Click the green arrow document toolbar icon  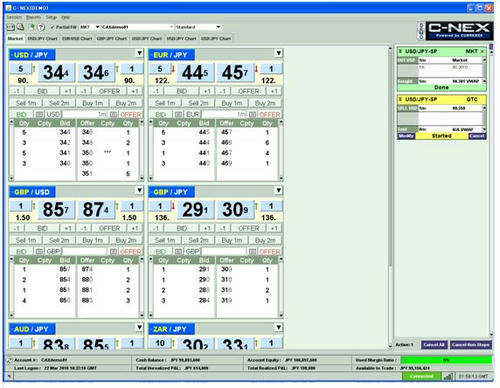click(32, 27)
